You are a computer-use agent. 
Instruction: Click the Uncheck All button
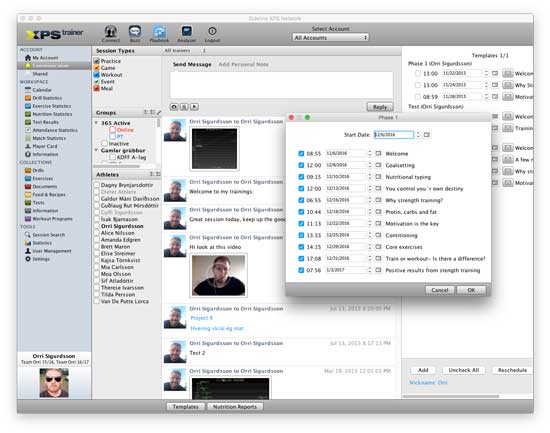coord(464,370)
